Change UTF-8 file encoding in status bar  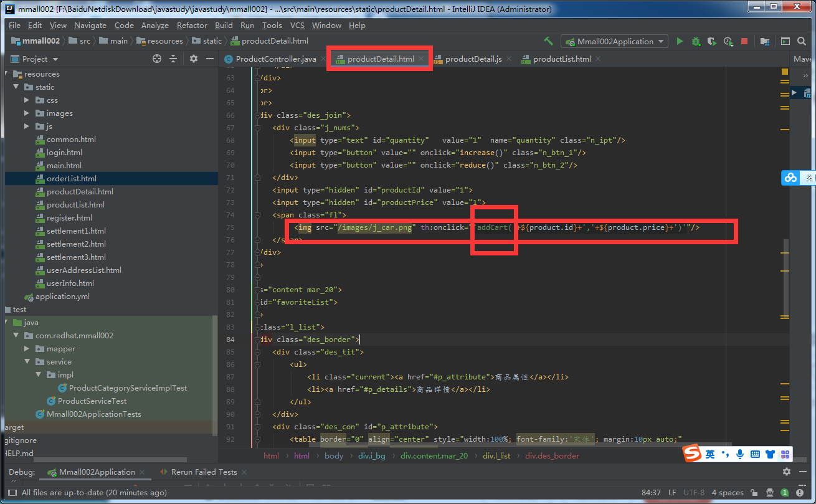tap(694, 493)
